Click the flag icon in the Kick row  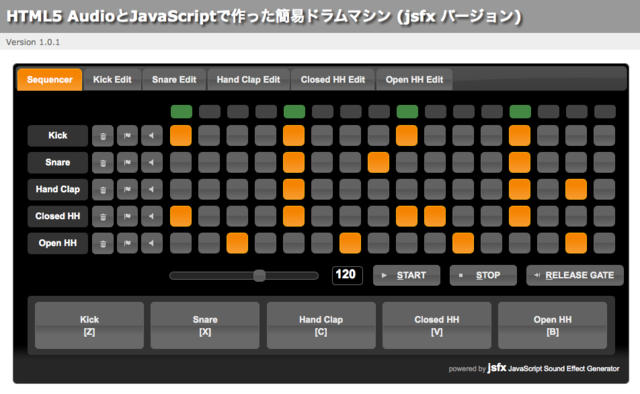point(127,136)
